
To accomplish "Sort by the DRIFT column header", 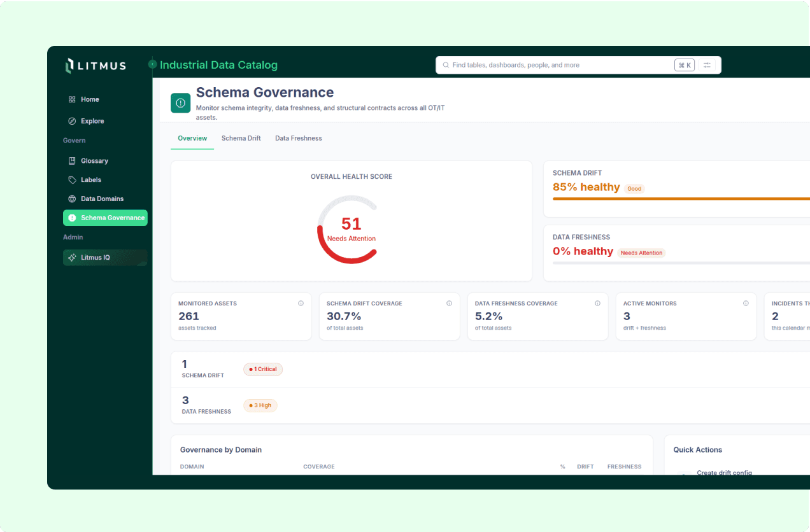I will click(585, 466).
